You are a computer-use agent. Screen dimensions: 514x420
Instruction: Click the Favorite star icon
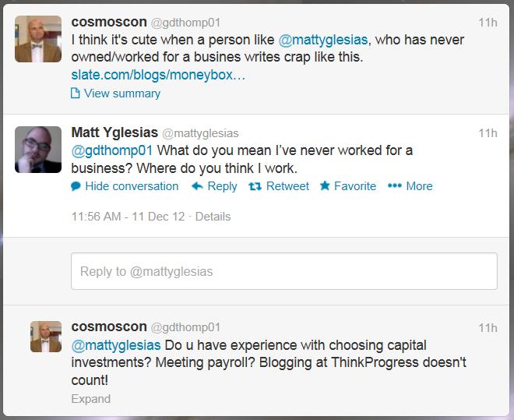tap(325, 186)
